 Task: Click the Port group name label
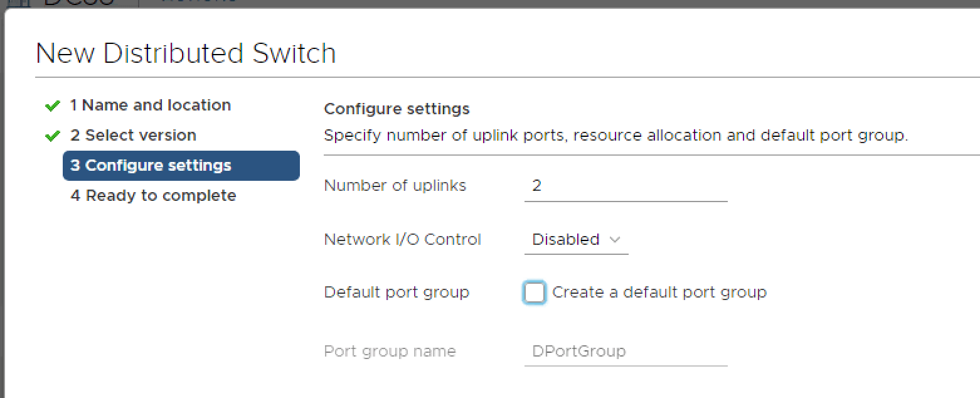(x=390, y=351)
